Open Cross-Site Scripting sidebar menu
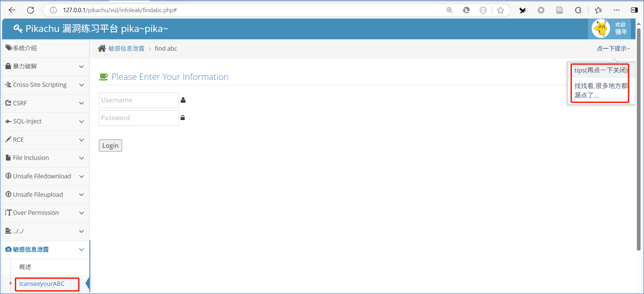Viewport: 644px width, 294px height. click(46, 85)
